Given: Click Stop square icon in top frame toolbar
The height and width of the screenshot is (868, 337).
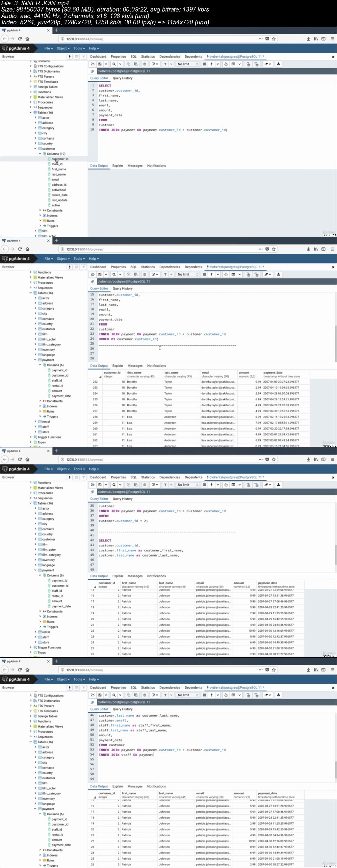Looking at the screenshot, I should point(204,64).
